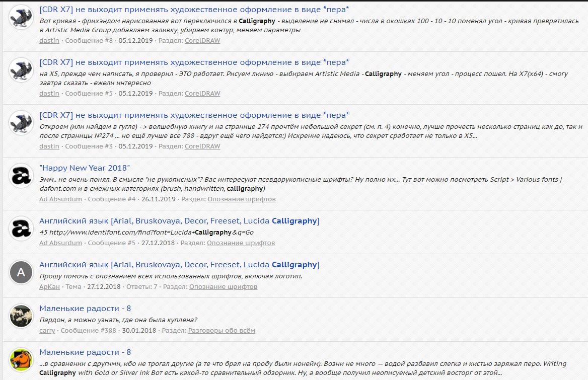Open first '[CDR X7] не выходит применять' thread title

[194, 10]
